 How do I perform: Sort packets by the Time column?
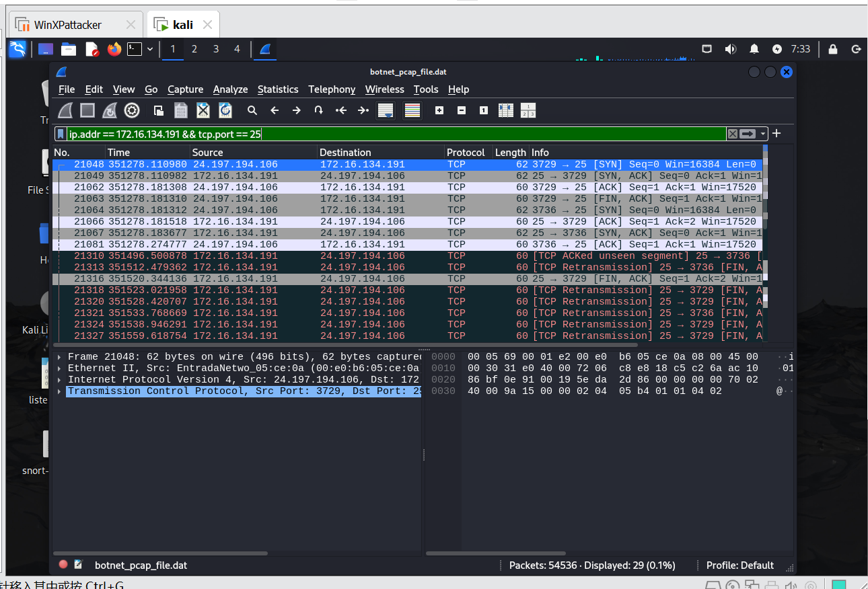(147, 153)
